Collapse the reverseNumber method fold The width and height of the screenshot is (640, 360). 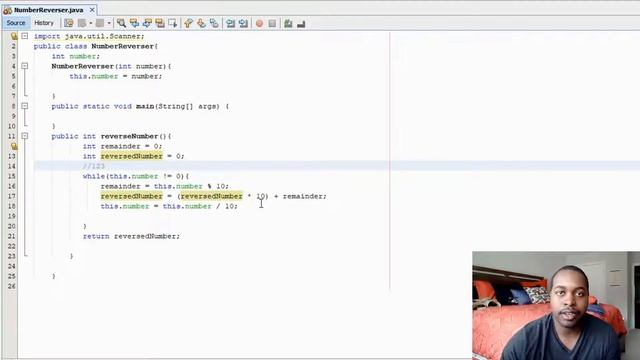[x=25, y=136]
